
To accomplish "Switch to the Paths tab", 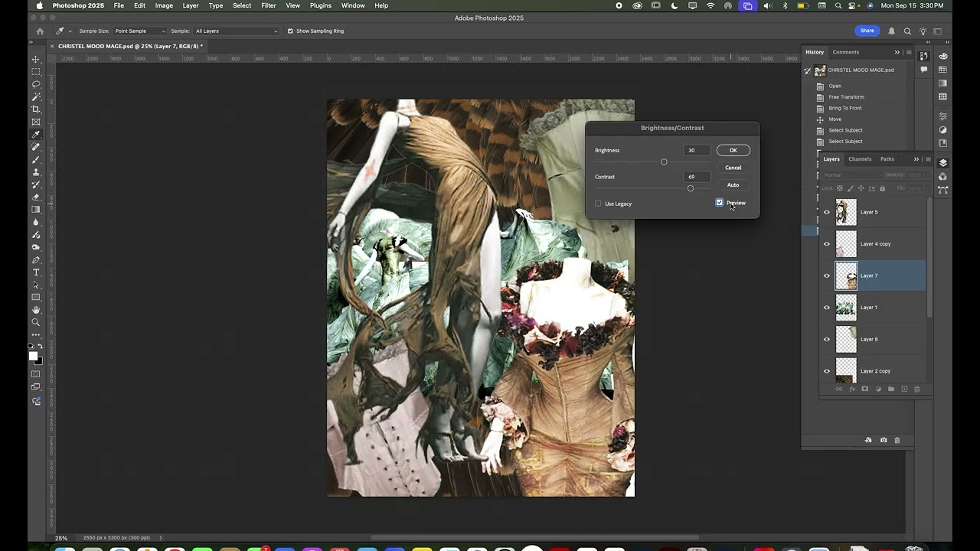I will (x=887, y=159).
